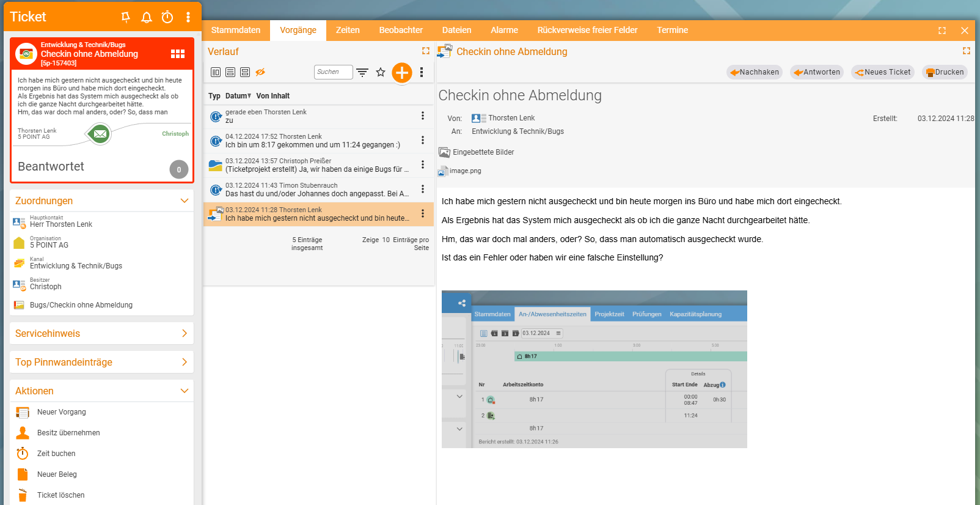Open the Vorgänge tab
This screenshot has width=980, height=505.
pyautogui.click(x=298, y=30)
